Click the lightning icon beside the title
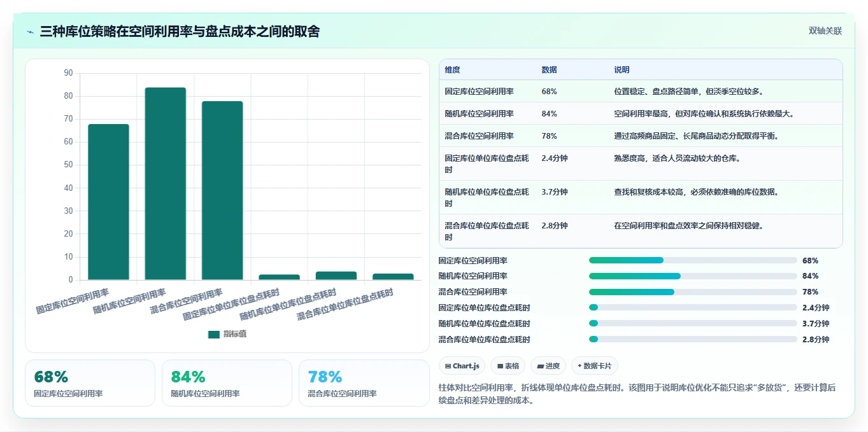This screenshot has height=432, width=868. pyautogui.click(x=31, y=32)
